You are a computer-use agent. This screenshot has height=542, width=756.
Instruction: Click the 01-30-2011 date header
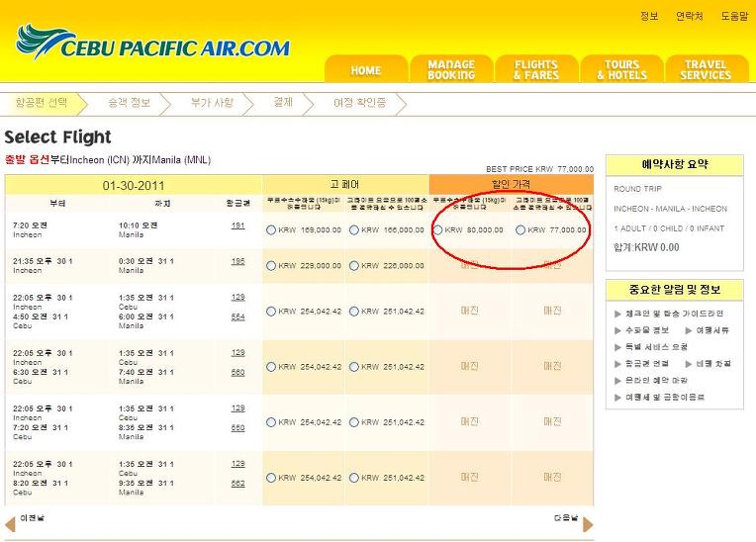click(134, 186)
